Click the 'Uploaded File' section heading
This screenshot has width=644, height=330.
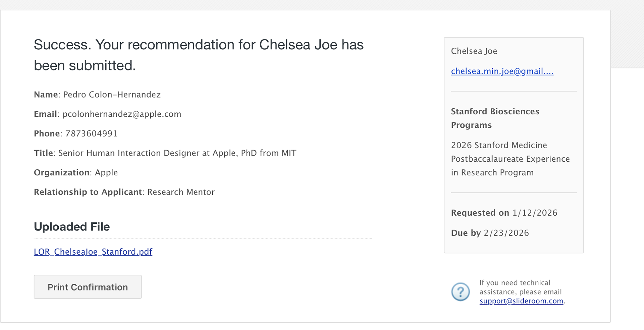(72, 227)
